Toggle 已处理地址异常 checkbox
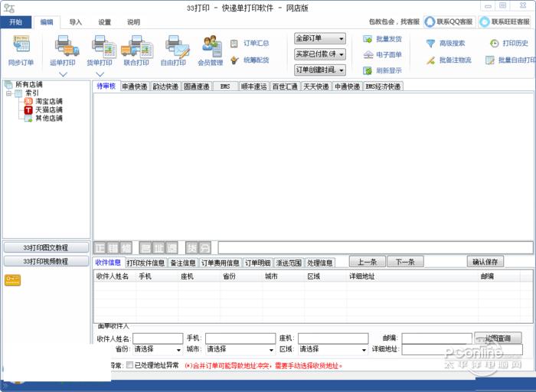 click(130, 365)
